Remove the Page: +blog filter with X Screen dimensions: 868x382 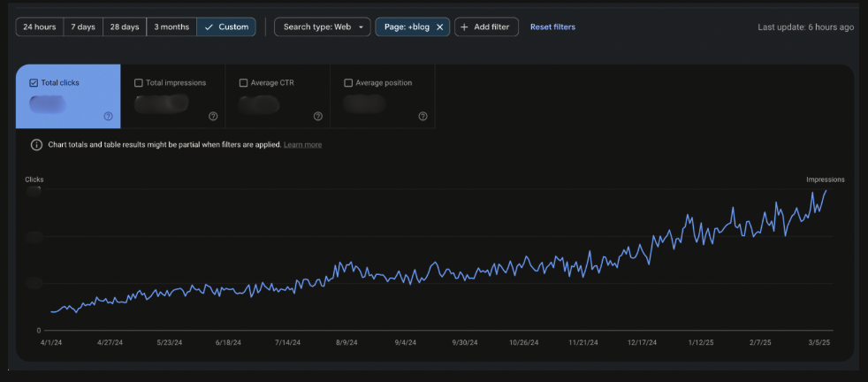click(439, 27)
